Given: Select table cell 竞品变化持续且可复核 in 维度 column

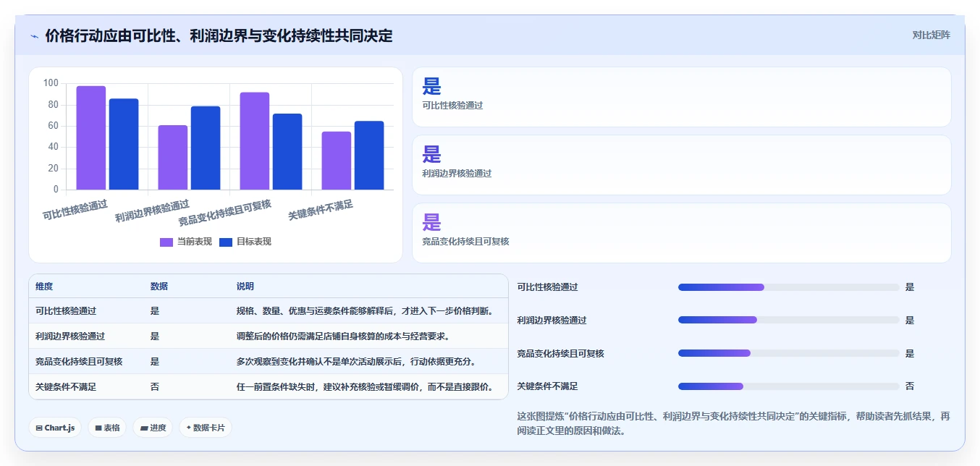Looking at the screenshot, I should click(79, 361).
